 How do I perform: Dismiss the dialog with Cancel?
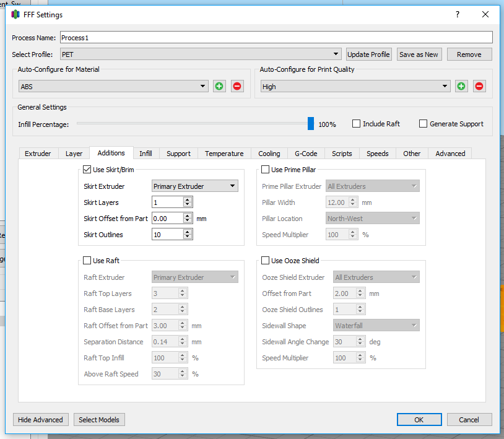click(x=469, y=420)
